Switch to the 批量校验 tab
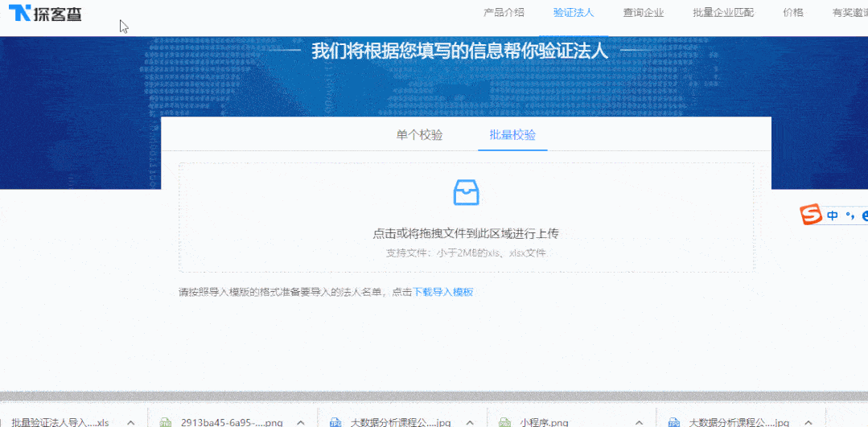This screenshot has height=427, width=868. 512,136
